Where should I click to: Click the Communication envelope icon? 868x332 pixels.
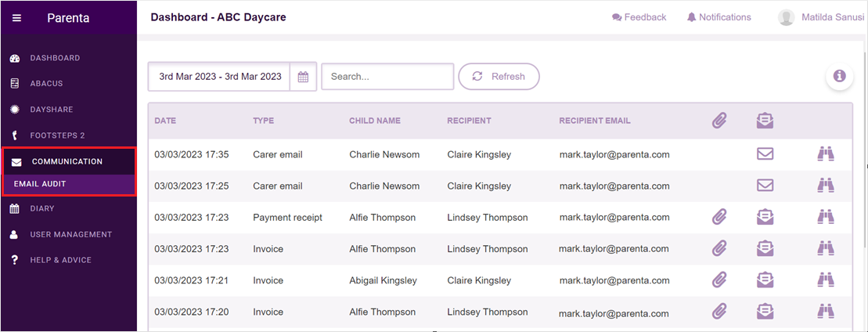pyautogui.click(x=16, y=162)
